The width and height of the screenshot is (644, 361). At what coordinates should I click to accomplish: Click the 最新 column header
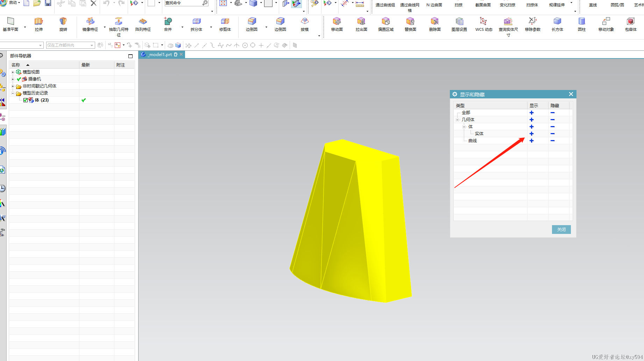97,65
